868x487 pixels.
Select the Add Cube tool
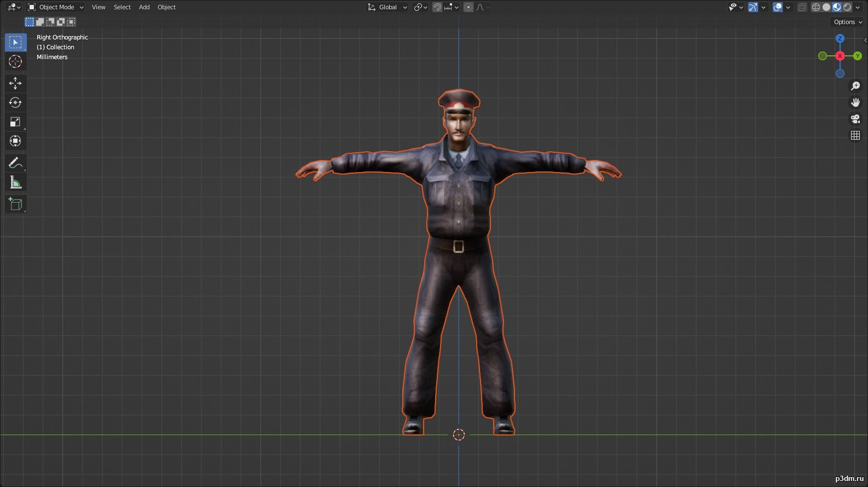[x=15, y=204]
